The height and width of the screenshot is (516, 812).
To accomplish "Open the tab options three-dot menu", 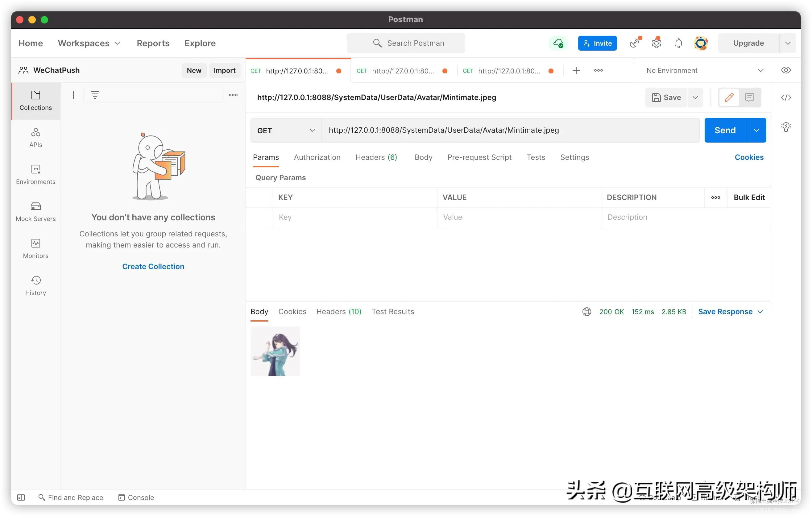I will pyautogui.click(x=599, y=70).
